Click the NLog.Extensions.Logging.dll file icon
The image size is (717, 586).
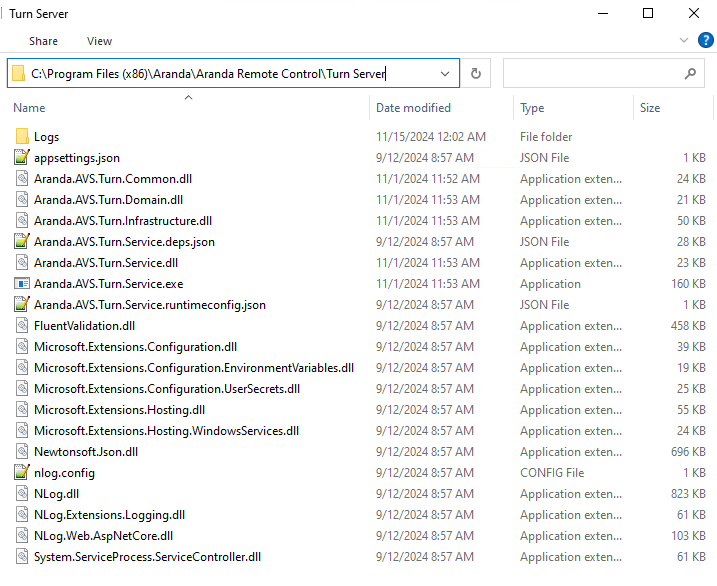click(21, 515)
